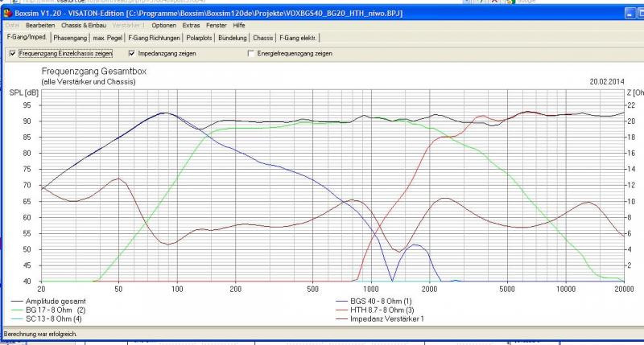
Task: Switch to the Phasengang tab
Action: point(70,38)
